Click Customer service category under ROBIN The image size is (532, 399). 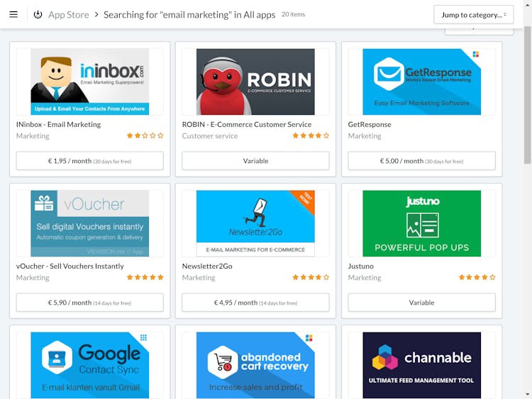click(x=210, y=136)
